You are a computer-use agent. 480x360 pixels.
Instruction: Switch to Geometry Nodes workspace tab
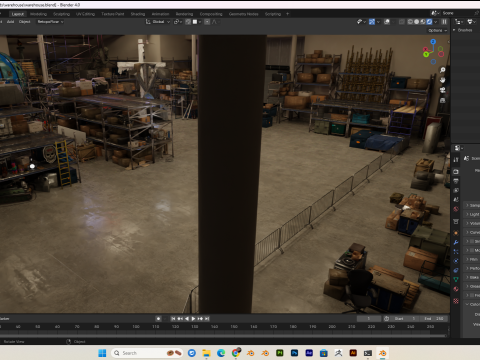pos(243,14)
